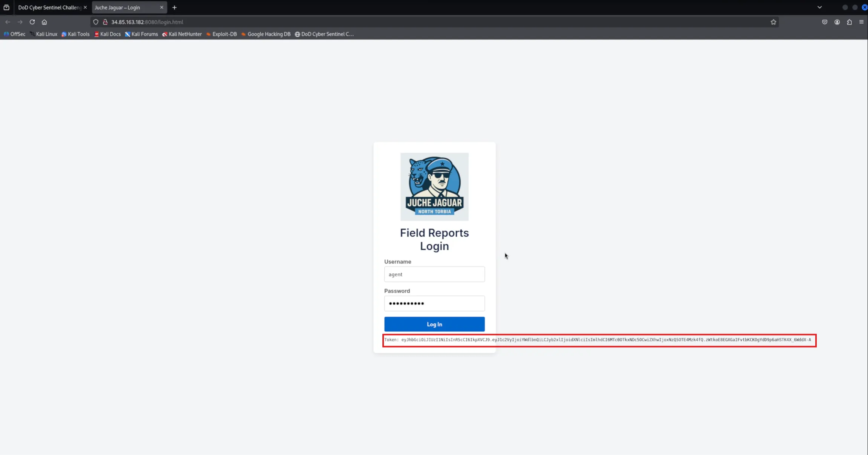Switch to DoD Cyber Sentinel Challenge tab
This screenshot has height=455, width=868.
pyautogui.click(x=49, y=7)
